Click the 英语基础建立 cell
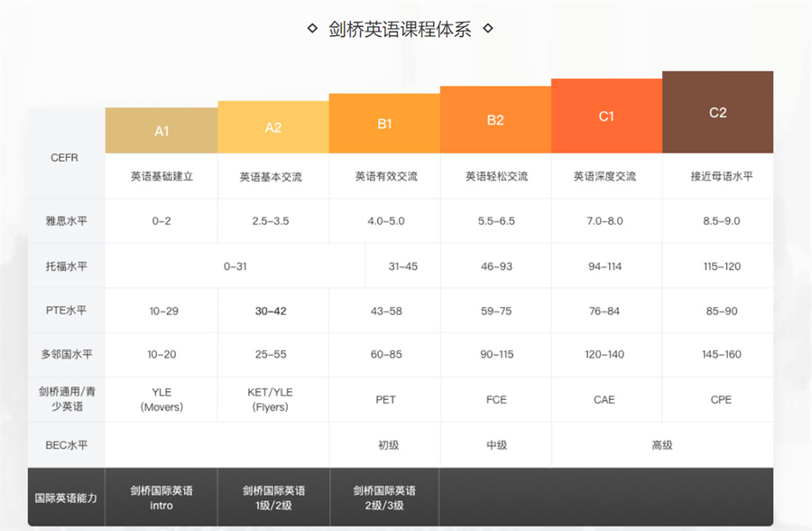The image size is (812, 531). tap(161, 176)
